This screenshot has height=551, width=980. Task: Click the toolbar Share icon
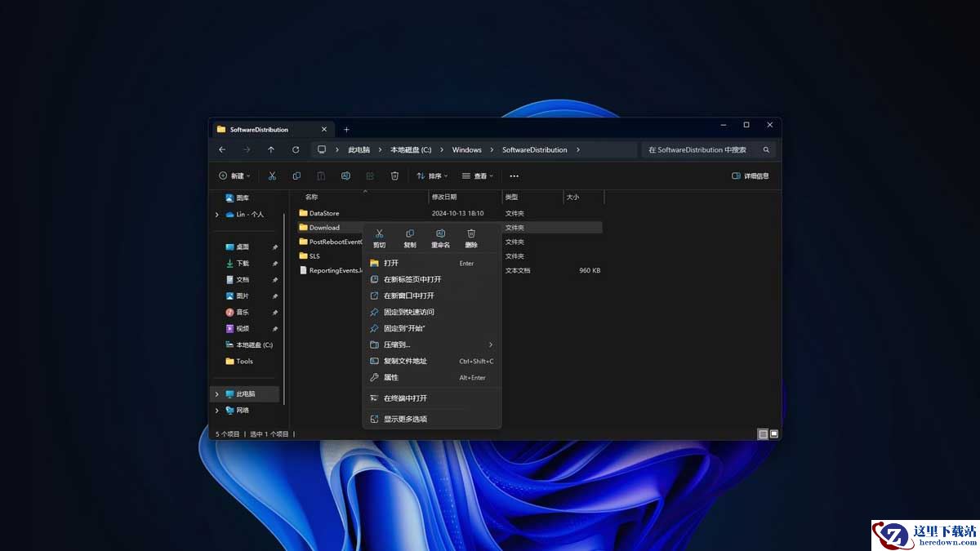(370, 176)
